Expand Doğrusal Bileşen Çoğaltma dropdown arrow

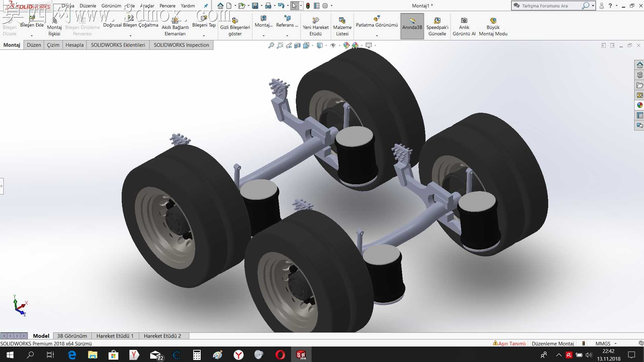tap(130, 36)
